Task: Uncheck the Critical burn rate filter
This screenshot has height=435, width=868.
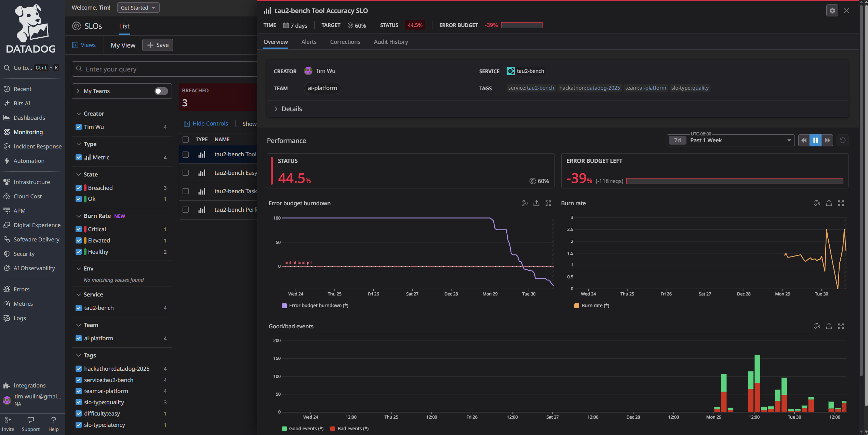Action: 79,229
